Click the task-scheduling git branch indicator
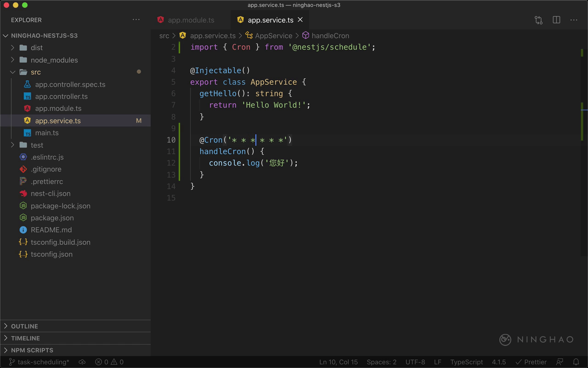The width and height of the screenshot is (588, 368). coord(39,362)
